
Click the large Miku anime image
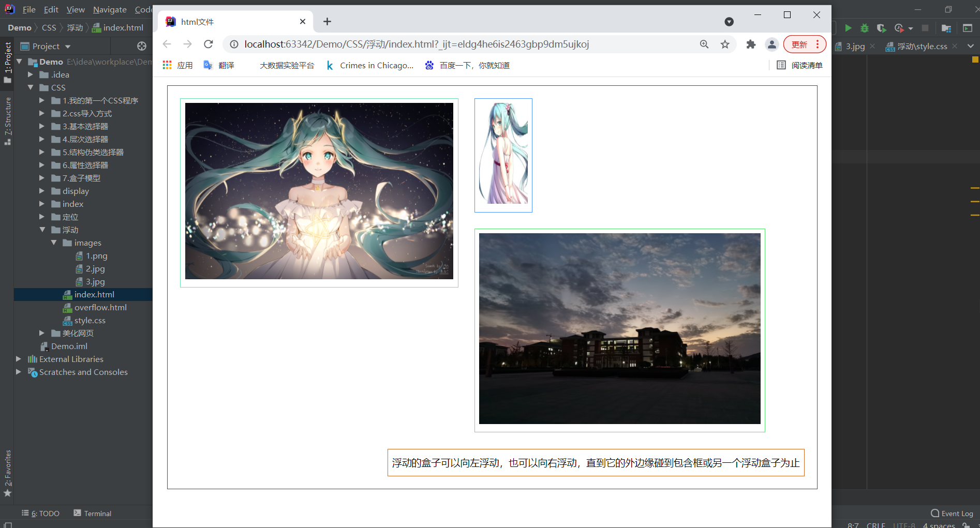point(319,191)
